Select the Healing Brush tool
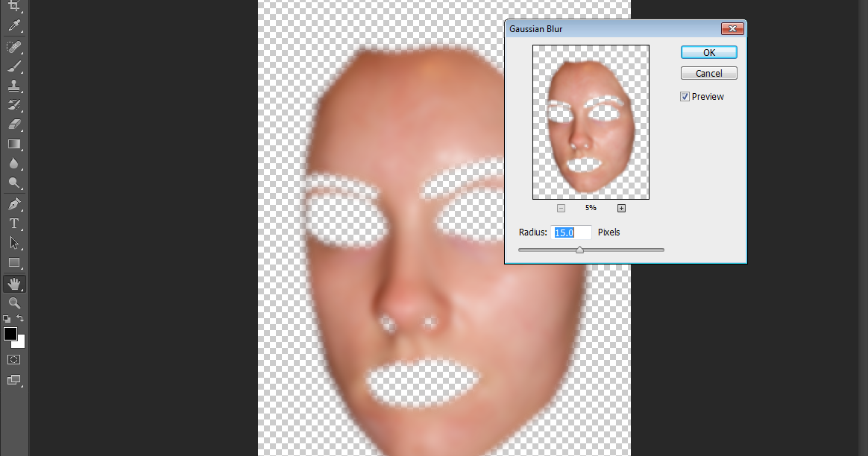 [15, 47]
